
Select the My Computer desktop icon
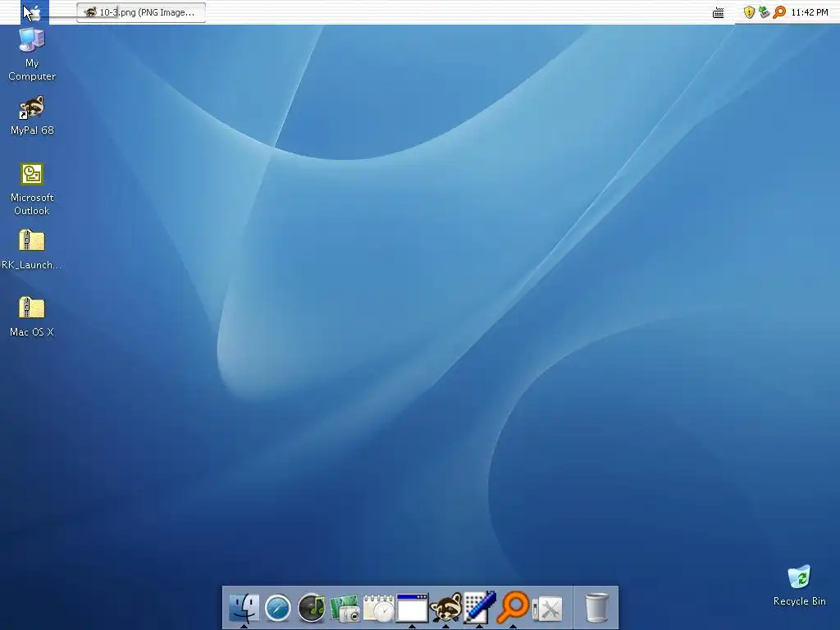pos(32,53)
